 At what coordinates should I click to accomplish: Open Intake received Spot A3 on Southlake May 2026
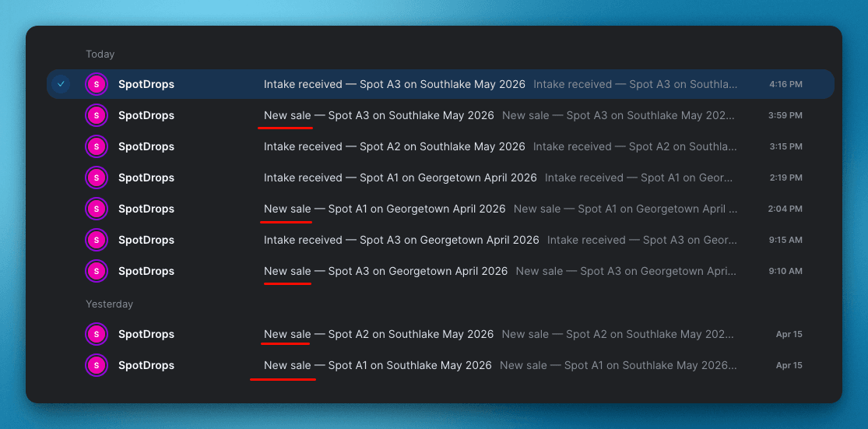pos(394,84)
